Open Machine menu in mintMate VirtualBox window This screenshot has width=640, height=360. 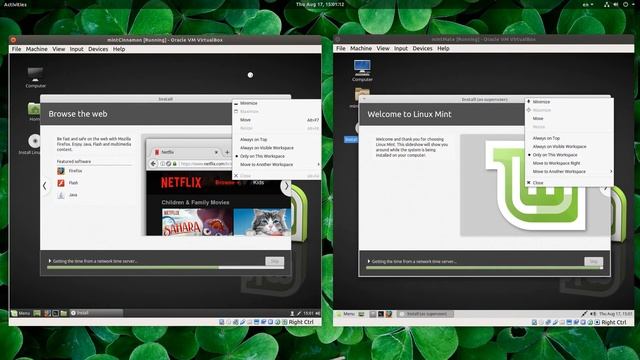pyautogui.click(x=361, y=48)
